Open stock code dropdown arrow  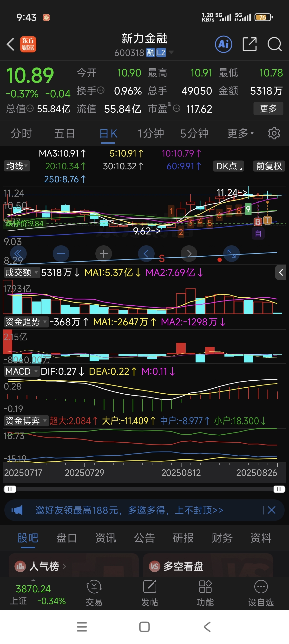(171, 52)
